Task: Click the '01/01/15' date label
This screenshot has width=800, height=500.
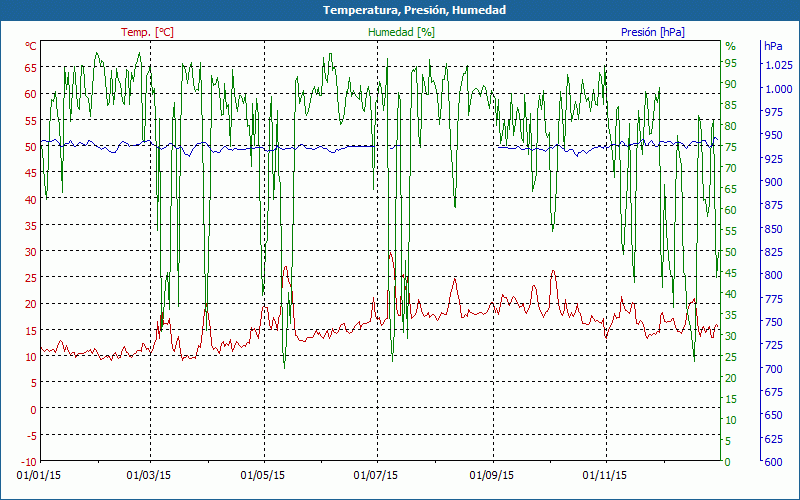Action: [x=39, y=476]
